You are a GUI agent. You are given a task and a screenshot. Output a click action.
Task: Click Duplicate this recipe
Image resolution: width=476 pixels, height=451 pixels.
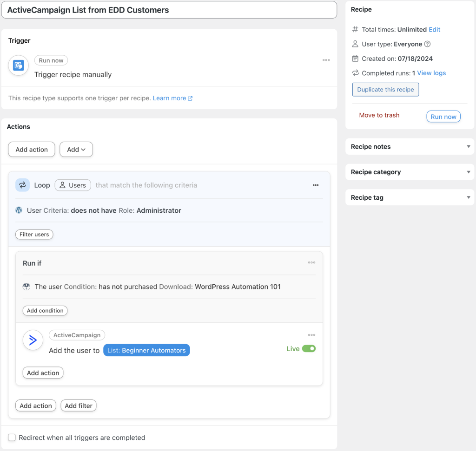385,89
